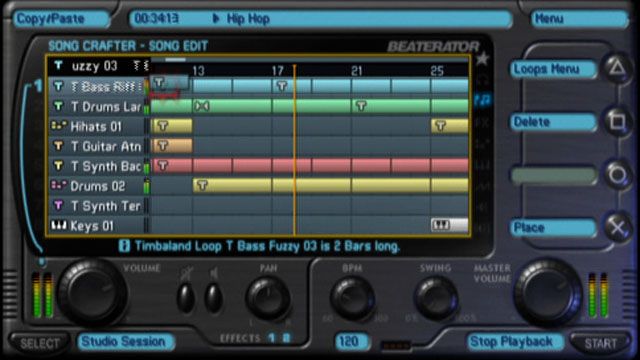640x360 pixels.
Task: Click the SELECT button
Action: 40,343
